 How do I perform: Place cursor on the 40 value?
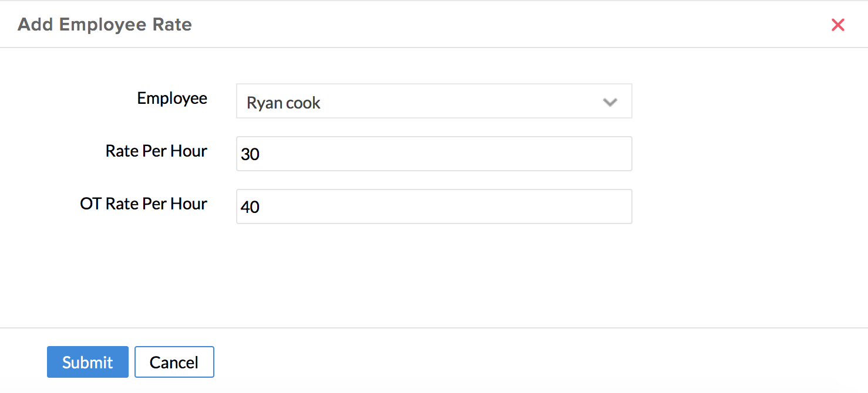click(x=250, y=207)
